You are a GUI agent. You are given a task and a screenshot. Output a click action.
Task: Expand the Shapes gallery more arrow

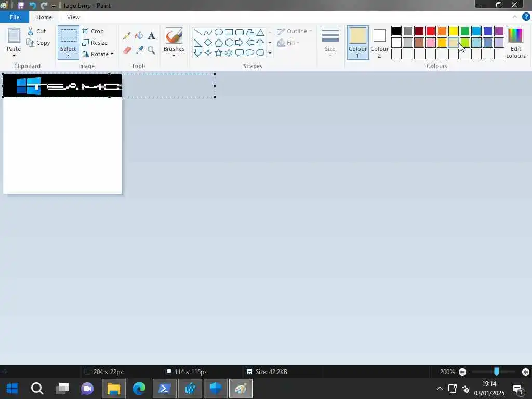coord(270,52)
